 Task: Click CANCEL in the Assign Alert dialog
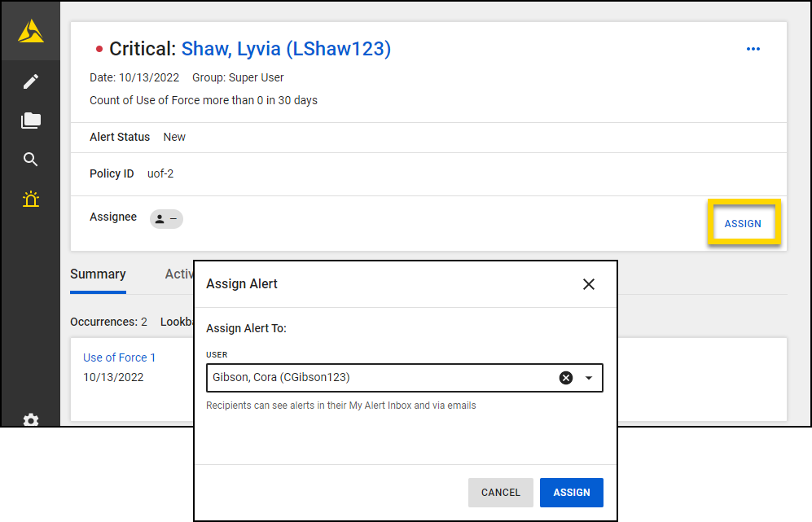tap(500, 493)
